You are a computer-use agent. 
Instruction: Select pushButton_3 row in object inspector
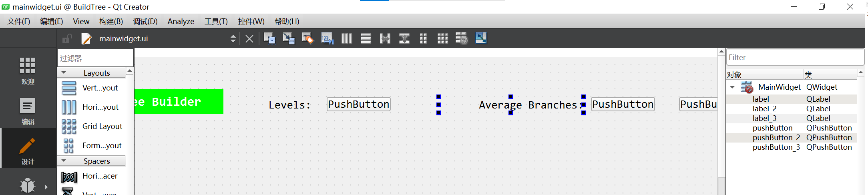click(x=791, y=147)
